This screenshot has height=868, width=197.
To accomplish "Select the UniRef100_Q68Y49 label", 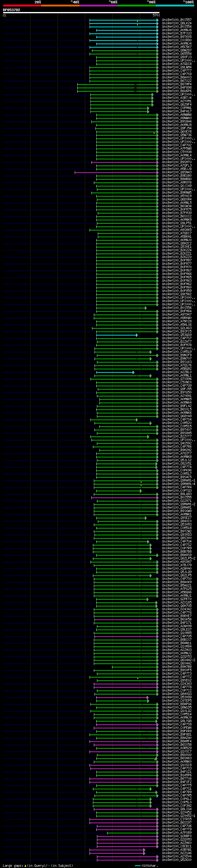I will coord(176,416).
